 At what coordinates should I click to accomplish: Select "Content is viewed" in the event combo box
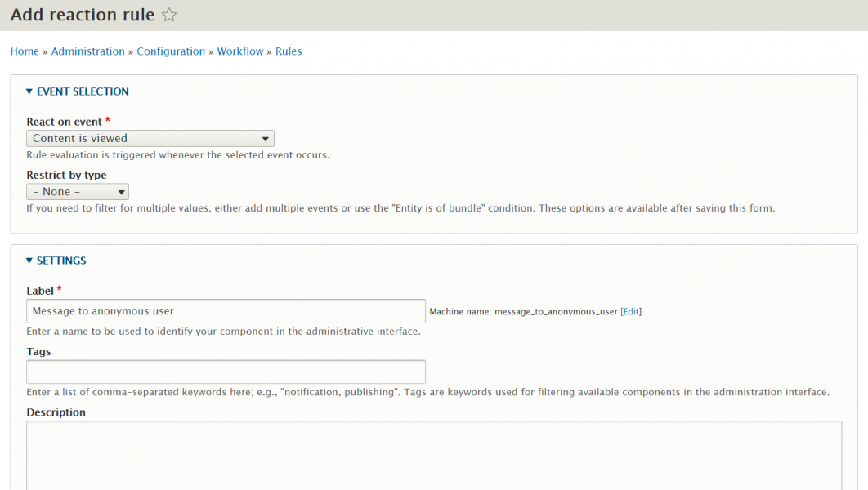pos(150,138)
